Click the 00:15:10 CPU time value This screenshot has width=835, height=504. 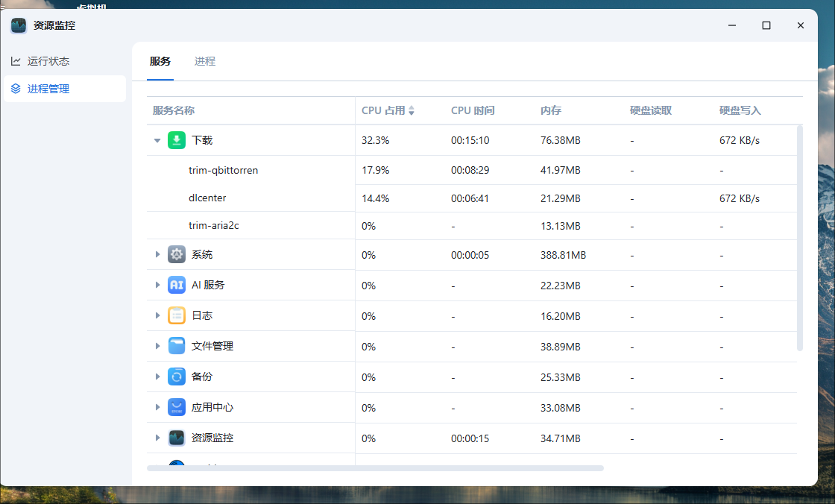(470, 140)
